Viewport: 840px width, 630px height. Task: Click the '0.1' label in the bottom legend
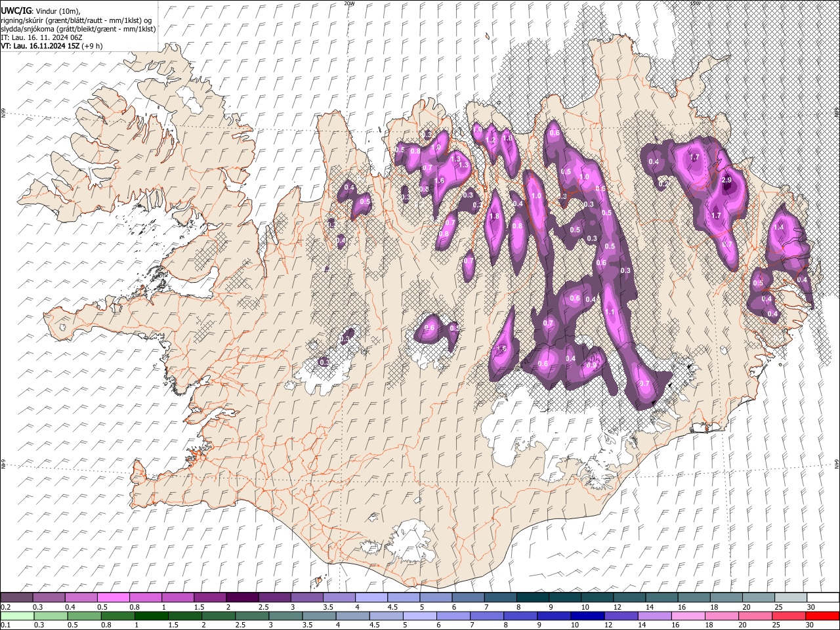click(5, 625)
